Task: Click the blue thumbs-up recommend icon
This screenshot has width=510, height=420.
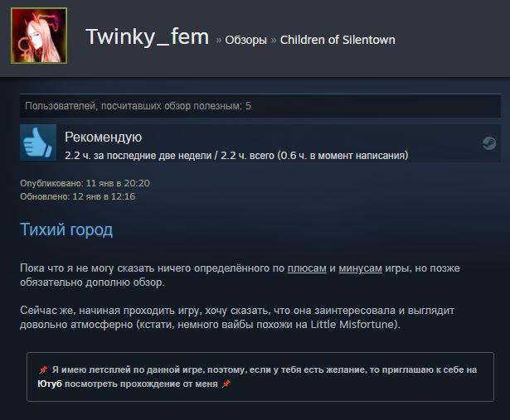Action: (38, 142)
